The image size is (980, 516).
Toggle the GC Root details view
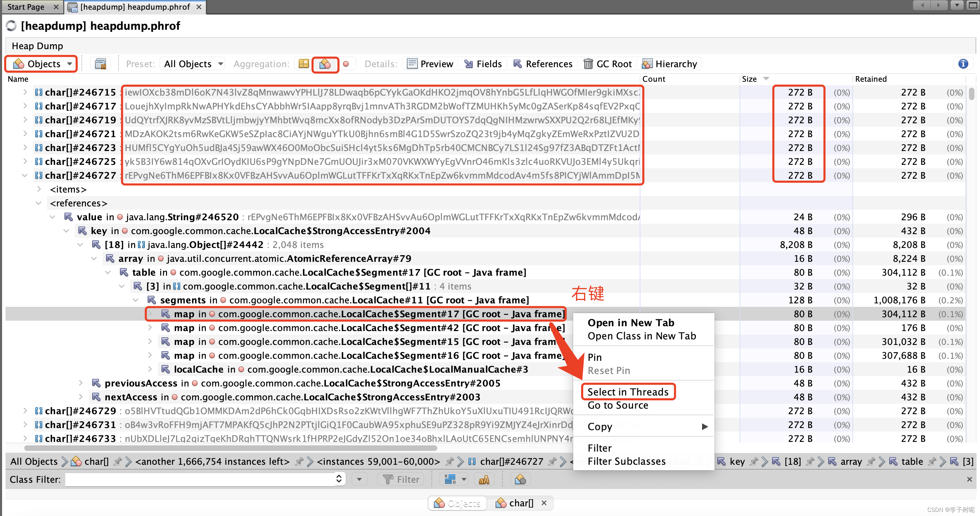point(607,64)
